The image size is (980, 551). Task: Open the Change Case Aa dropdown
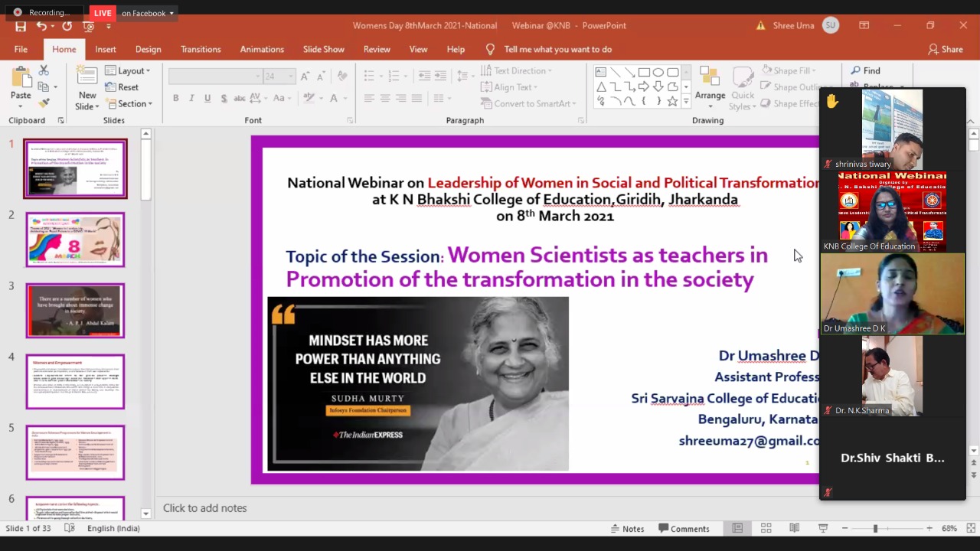283,98
